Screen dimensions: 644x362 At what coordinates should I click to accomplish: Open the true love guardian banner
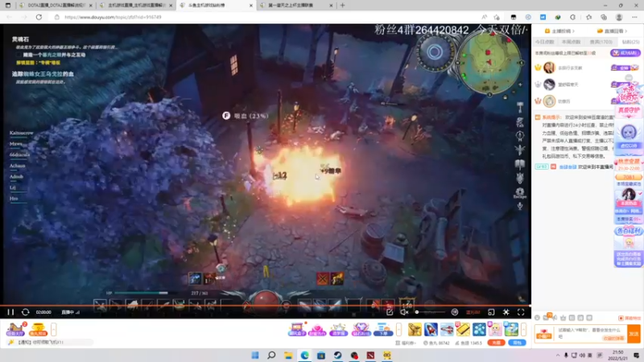629,110
